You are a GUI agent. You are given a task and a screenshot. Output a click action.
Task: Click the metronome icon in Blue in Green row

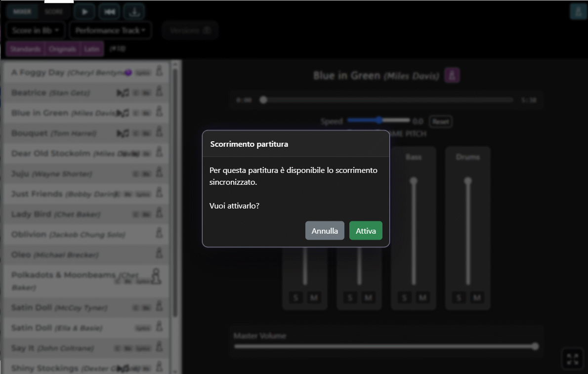click(x=160, y=112)
